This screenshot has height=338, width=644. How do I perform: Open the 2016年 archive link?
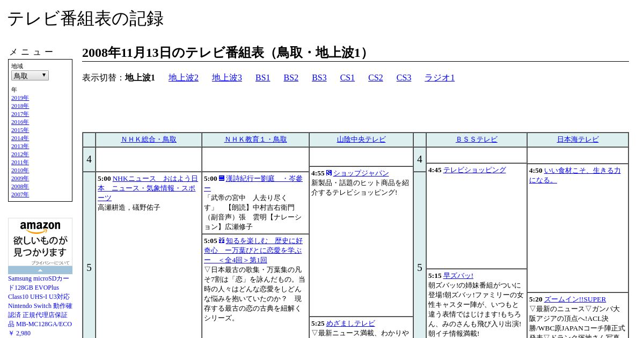(x=20, y=122)
